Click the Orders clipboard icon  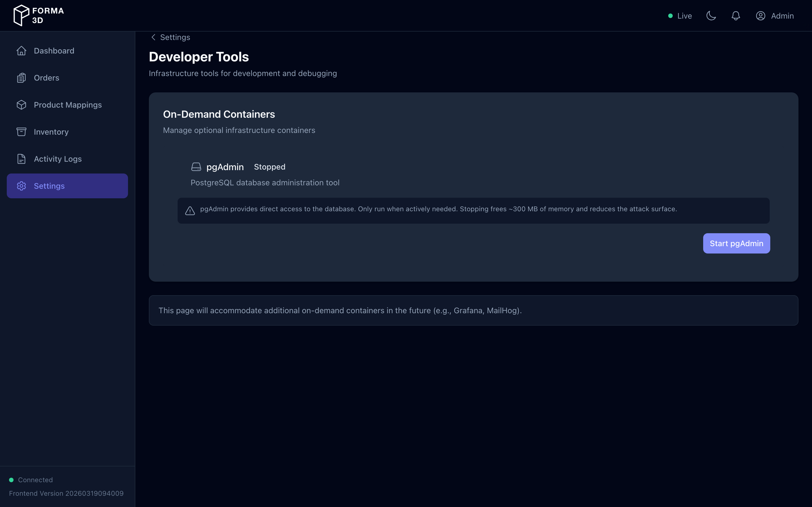click(21, 77)
